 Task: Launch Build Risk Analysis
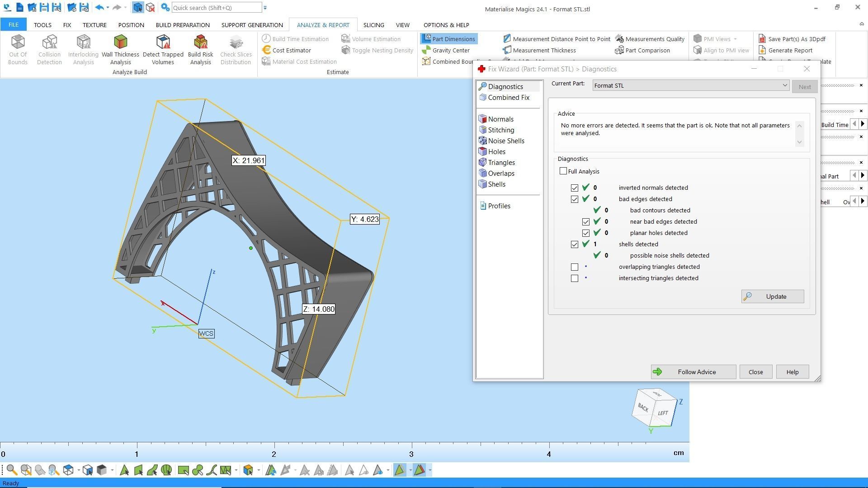click(200, 50)
